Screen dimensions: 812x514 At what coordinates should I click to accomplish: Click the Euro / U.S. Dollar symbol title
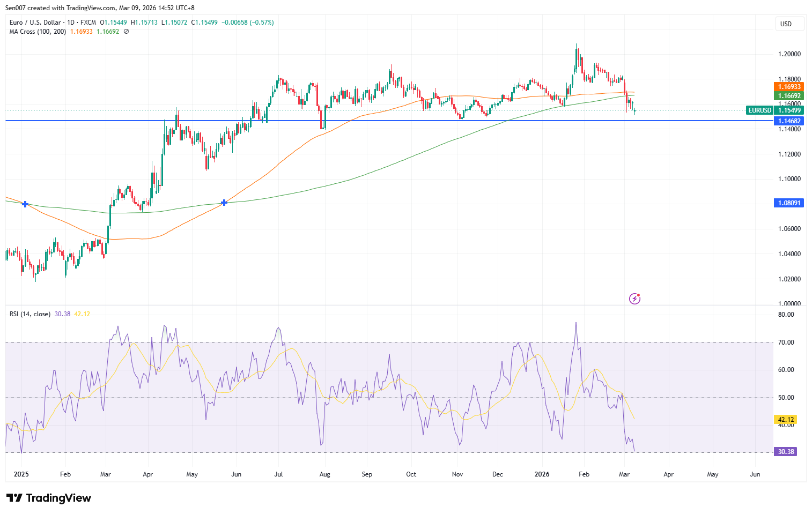tap(35, 23)
